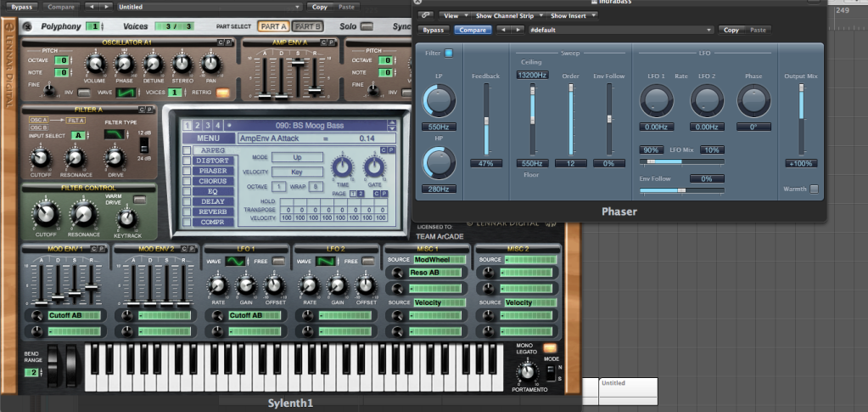
Task: Increase the Polyphony stepper value
Action: [x=103, y=24]
